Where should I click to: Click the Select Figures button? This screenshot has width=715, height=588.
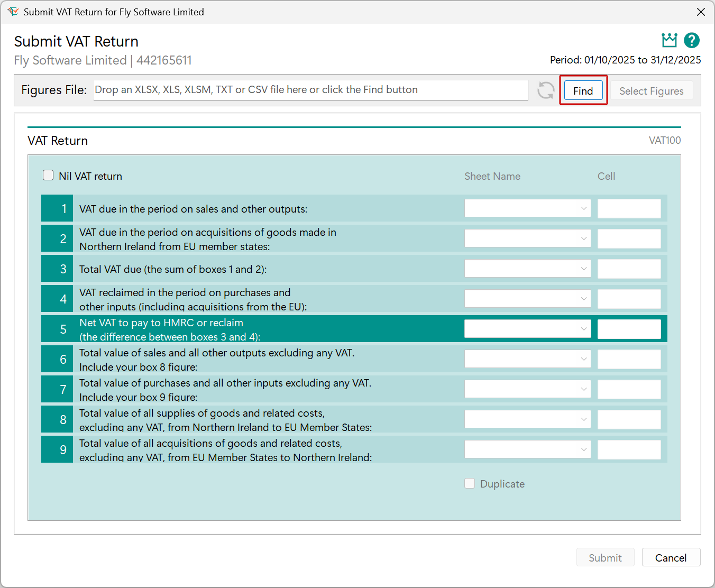click(651, 90)
